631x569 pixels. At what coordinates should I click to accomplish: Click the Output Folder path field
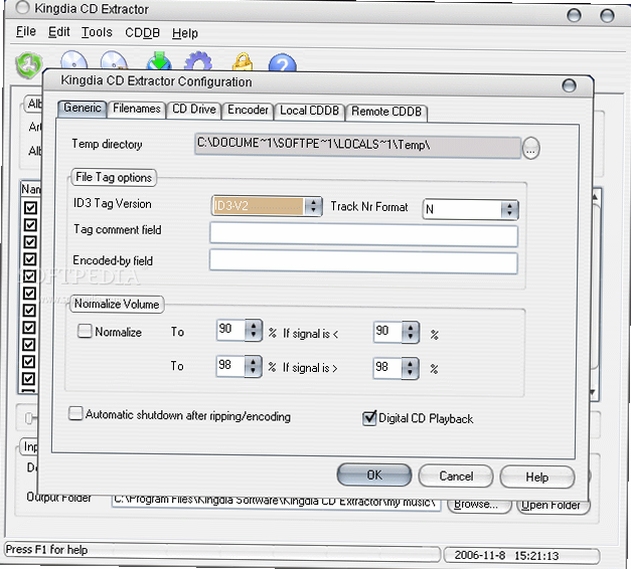coord(276,502)
